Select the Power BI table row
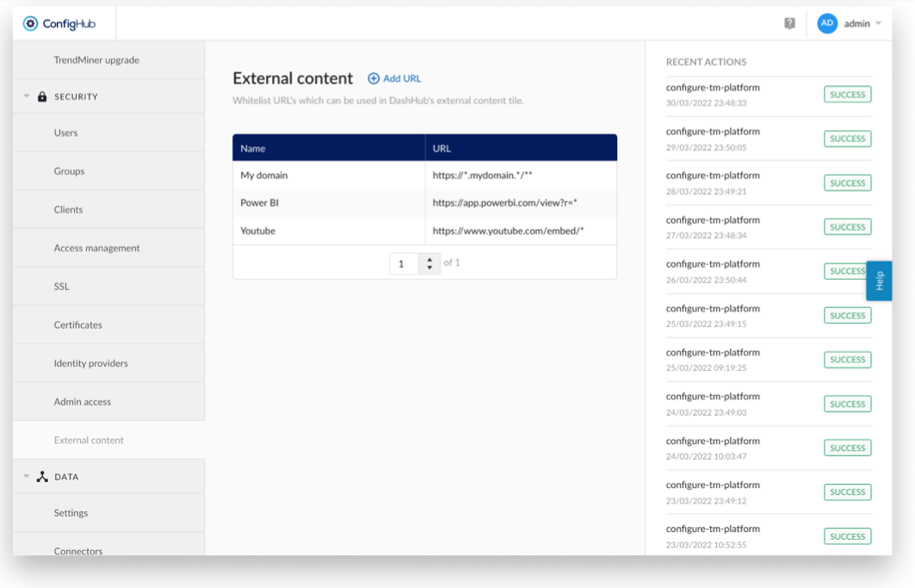Screen dimensions: 915x588 coord(424,203)
